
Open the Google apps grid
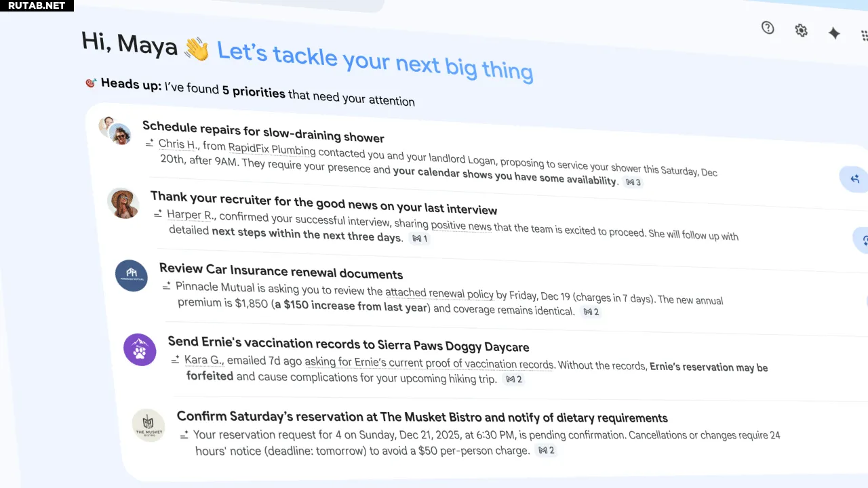pos(864,35)
